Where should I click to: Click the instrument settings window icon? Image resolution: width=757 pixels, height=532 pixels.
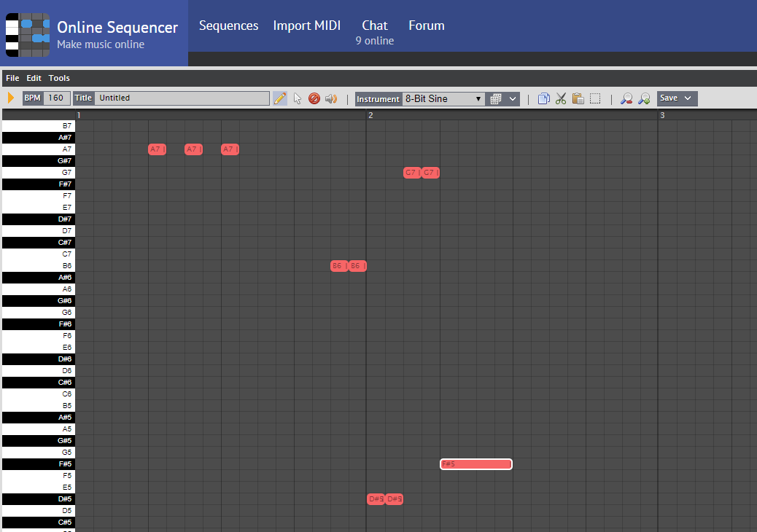495,99
